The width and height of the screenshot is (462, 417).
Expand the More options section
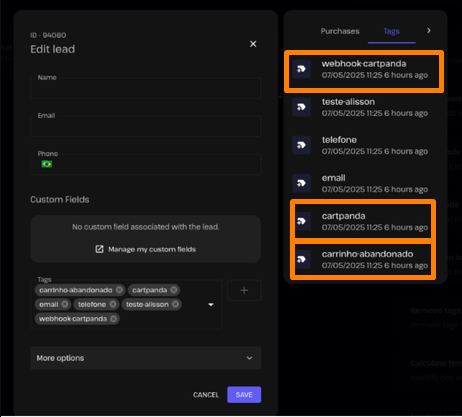pos(146,358)
